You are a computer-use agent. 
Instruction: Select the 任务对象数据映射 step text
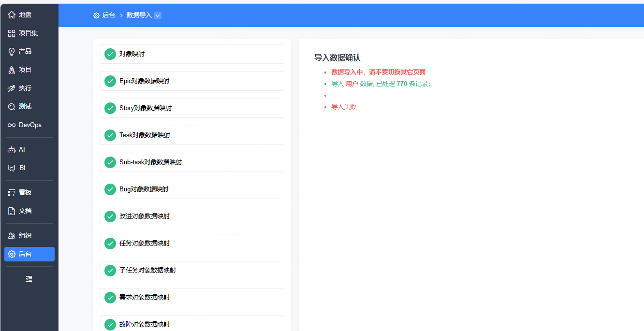tap(145, 244)
